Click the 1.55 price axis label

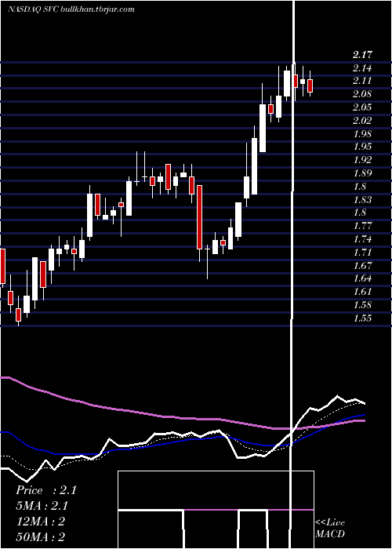coord(362,318)
